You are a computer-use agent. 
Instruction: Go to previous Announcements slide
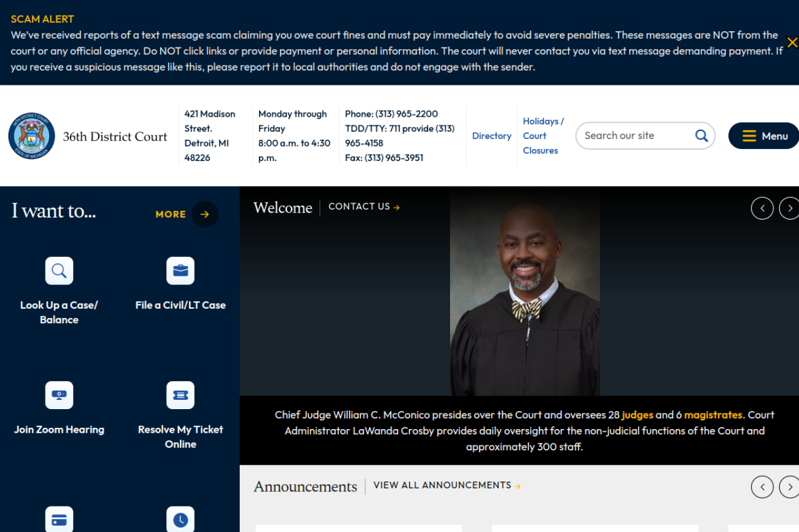(x=762, y=486)
